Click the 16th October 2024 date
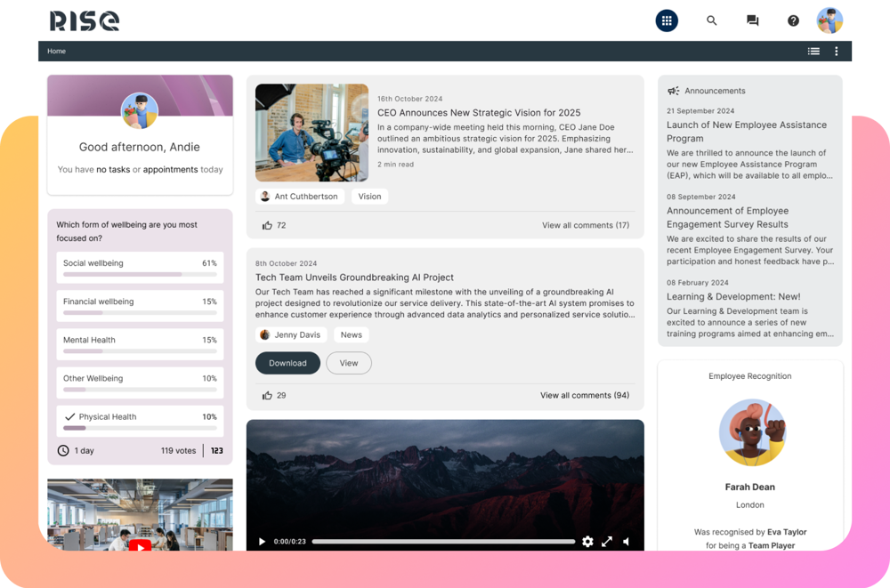This screenshot has height=588, width=890. [409, 99]
